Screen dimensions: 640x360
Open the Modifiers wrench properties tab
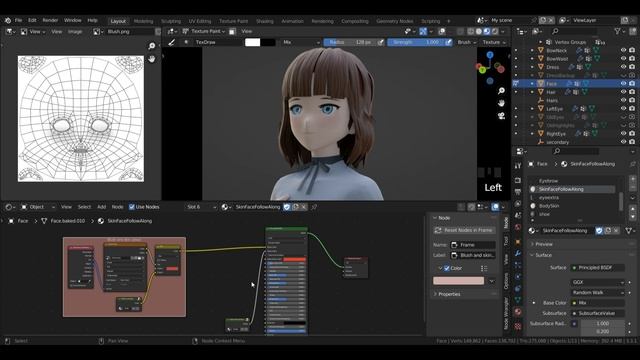[518, 253]
